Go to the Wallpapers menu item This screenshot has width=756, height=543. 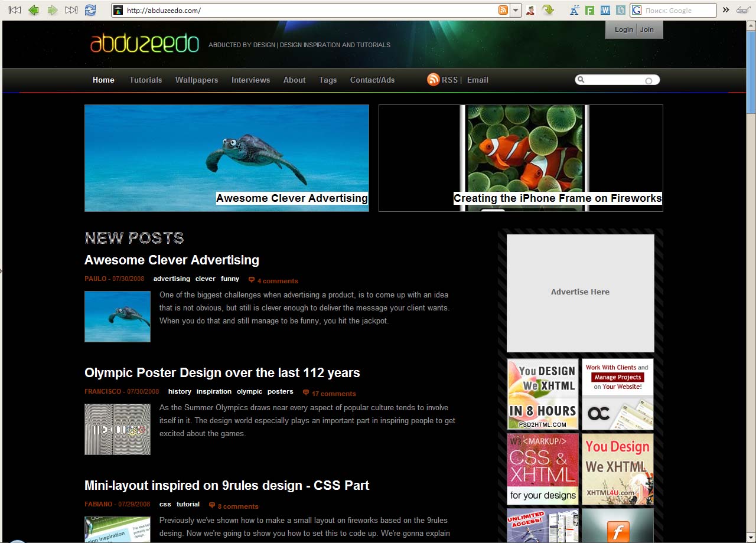197,80
